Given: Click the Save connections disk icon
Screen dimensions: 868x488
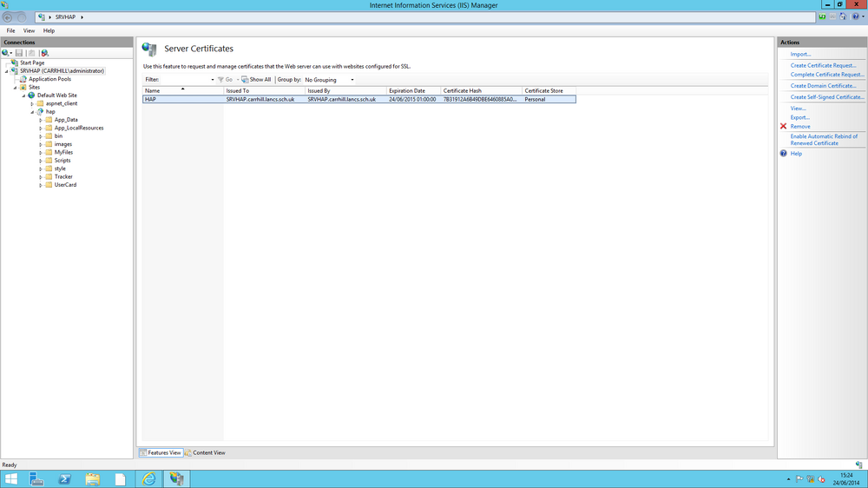Looking at the screenshot, I should [x=19, y=53].
